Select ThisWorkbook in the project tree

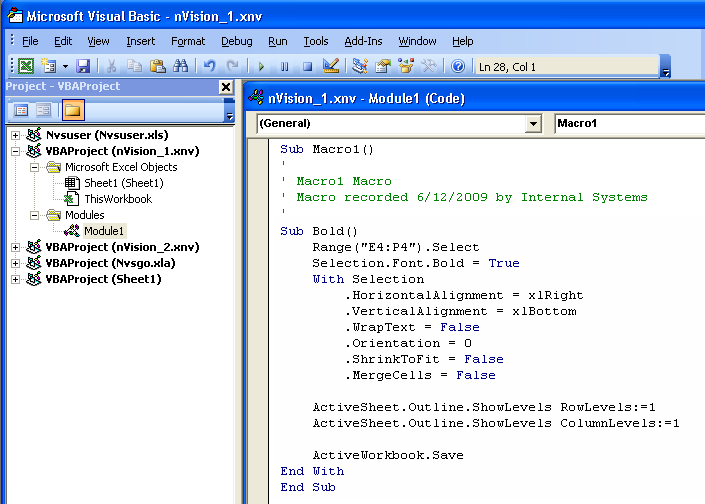(118, 199)
